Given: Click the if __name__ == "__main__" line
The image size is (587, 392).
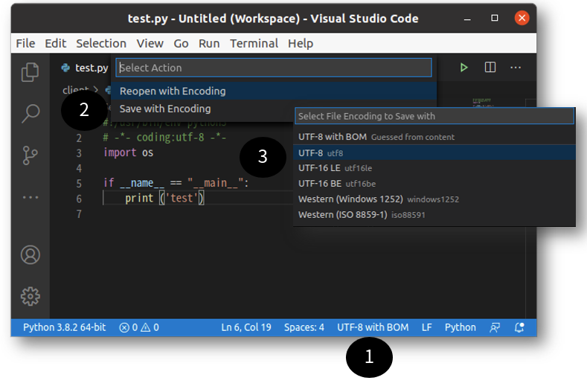Looking at the screenshot, I should (x=176, y=183).
